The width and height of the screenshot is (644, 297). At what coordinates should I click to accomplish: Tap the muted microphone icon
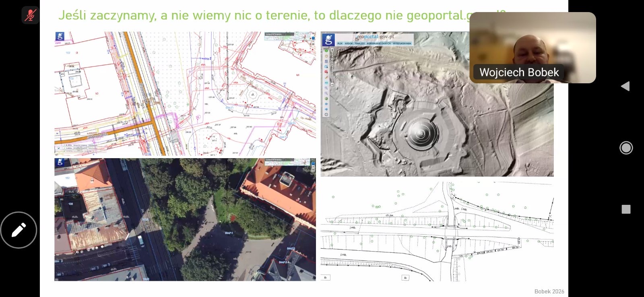tap(30, 15)
